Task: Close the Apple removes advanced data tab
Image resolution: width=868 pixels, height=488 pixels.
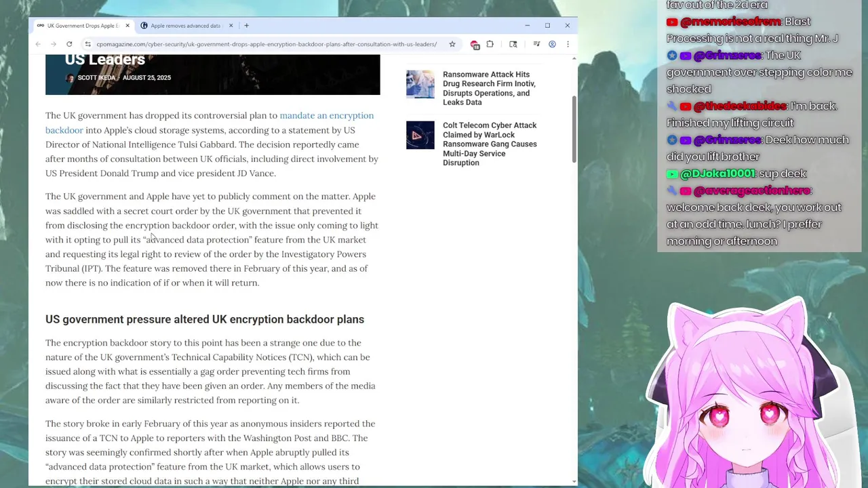Action: click(231, 26)
